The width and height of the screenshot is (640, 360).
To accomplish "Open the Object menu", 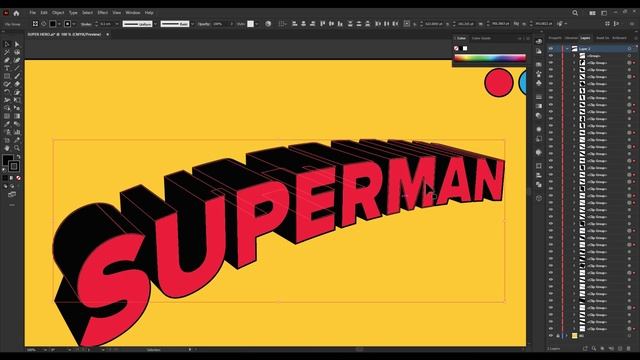I will point(58,13).
